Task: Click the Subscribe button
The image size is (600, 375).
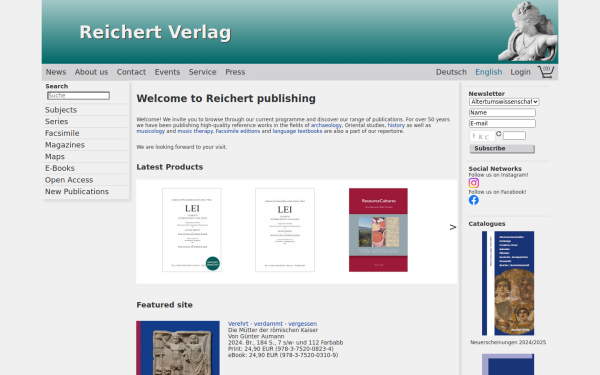Action: 502,148
